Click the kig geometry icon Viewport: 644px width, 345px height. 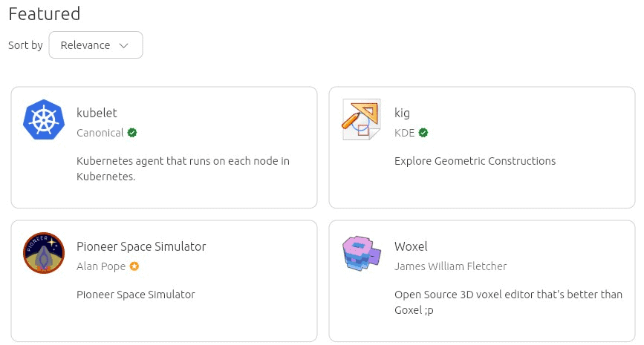coord(362,119)
